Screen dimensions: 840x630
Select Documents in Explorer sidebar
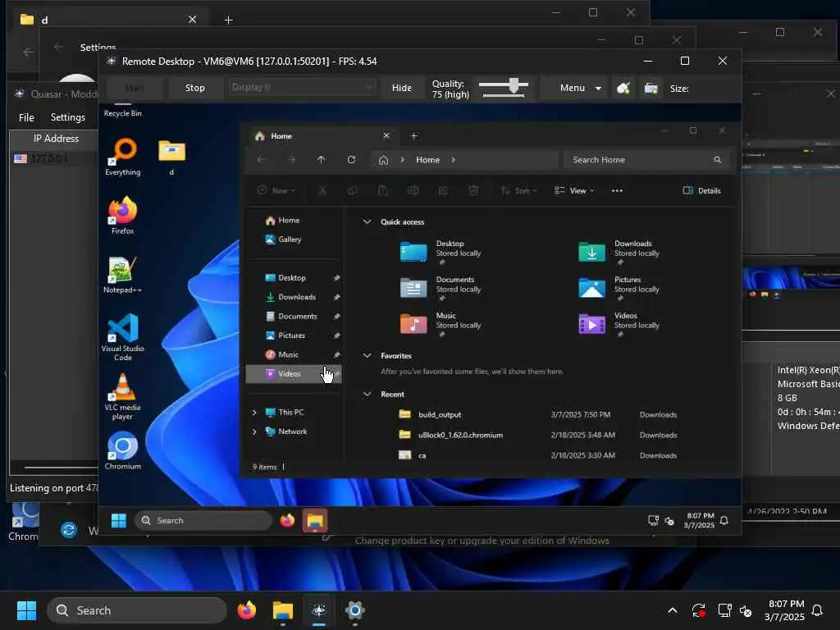(294, 317)
